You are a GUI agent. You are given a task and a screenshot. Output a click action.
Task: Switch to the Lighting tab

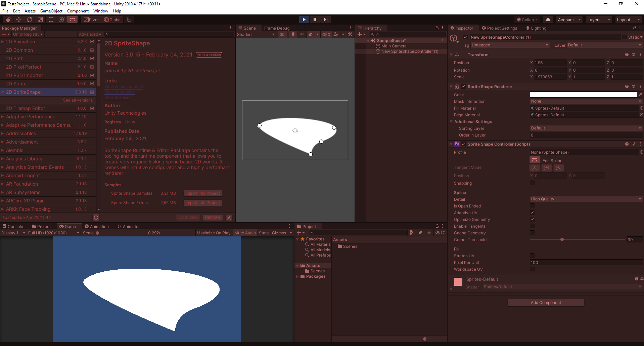click(536, 28)
